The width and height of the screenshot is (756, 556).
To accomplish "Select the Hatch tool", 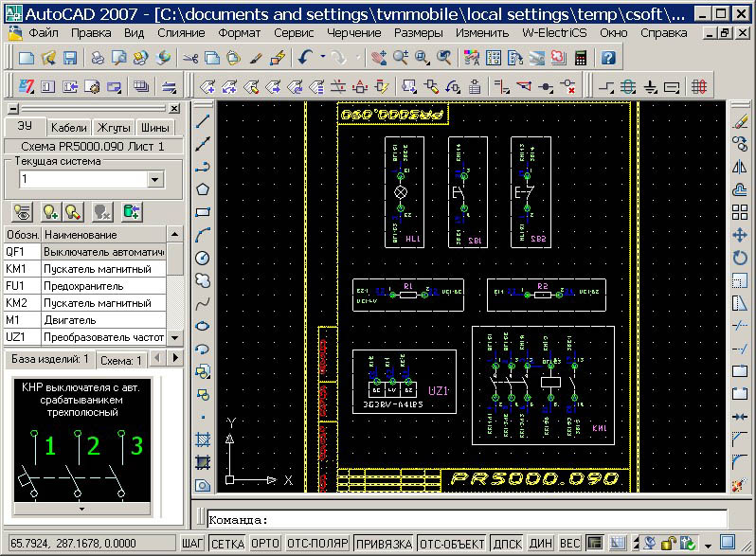I will (203, 439).
